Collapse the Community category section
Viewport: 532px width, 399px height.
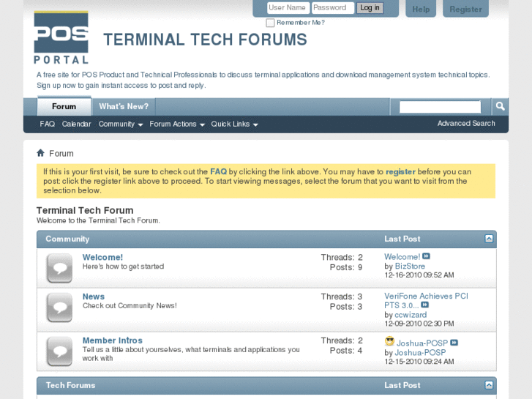(x=489, y=239)
